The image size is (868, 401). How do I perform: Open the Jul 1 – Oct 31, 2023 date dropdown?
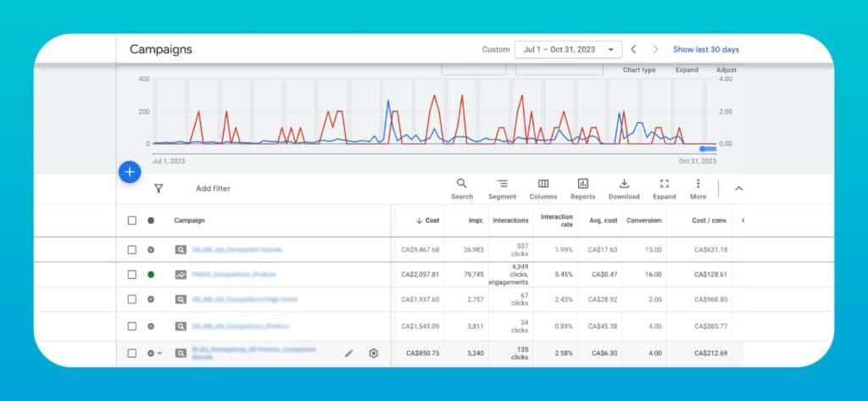click(568, 49)
